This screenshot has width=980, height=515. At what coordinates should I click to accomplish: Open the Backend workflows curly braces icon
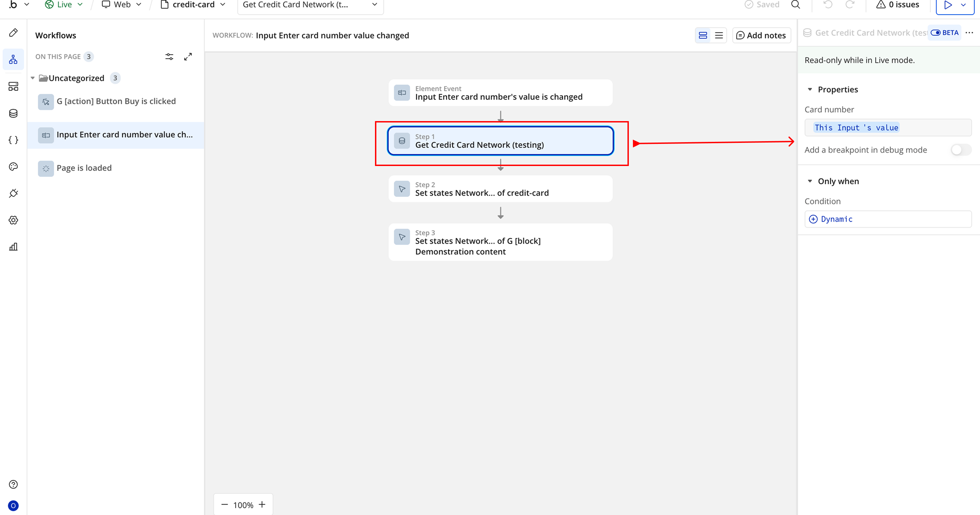[13, 140]
